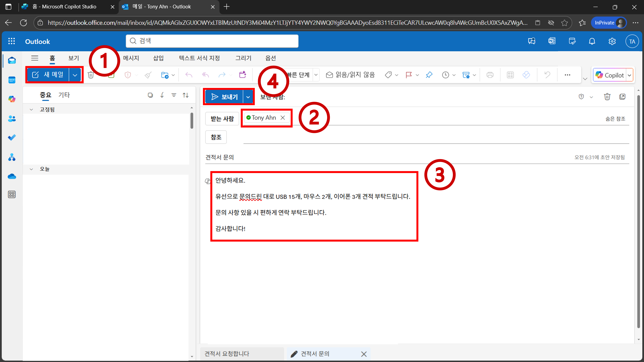Click the 숨은 참조 link
The width and height of the screenshot is (644, 362).
(615, 119)
